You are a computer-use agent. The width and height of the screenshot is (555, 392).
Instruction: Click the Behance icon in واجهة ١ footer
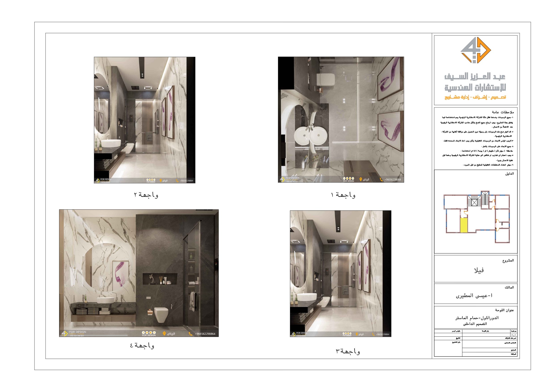click(x=353, y=179)
